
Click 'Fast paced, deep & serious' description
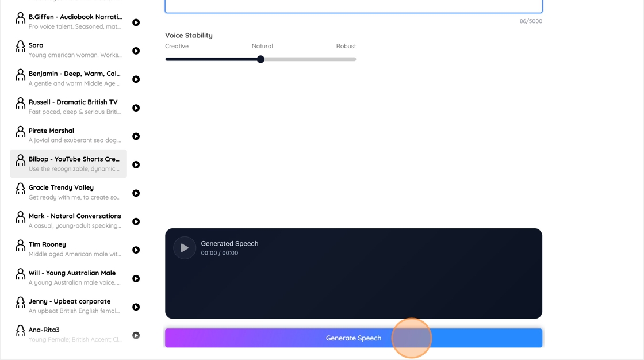point(75,112)
